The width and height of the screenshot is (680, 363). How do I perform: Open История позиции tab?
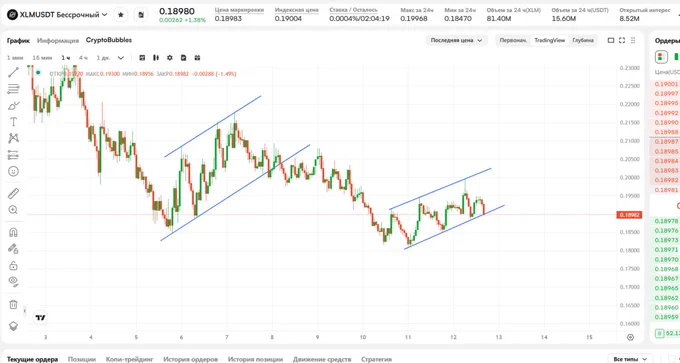pos(255,359)
